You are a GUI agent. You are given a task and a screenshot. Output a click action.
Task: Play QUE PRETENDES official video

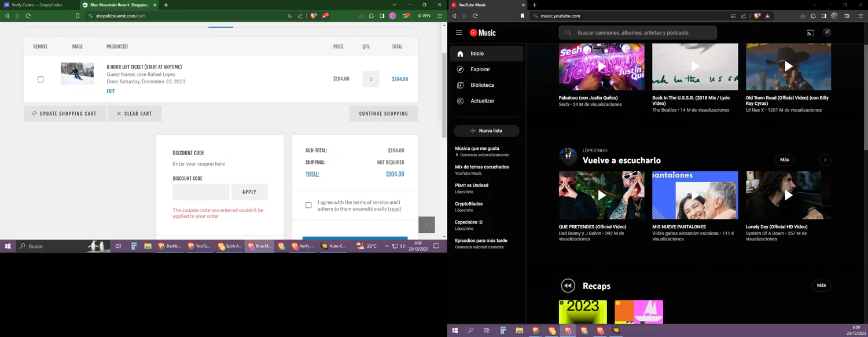pyautogui.click(x=601, y=195)
